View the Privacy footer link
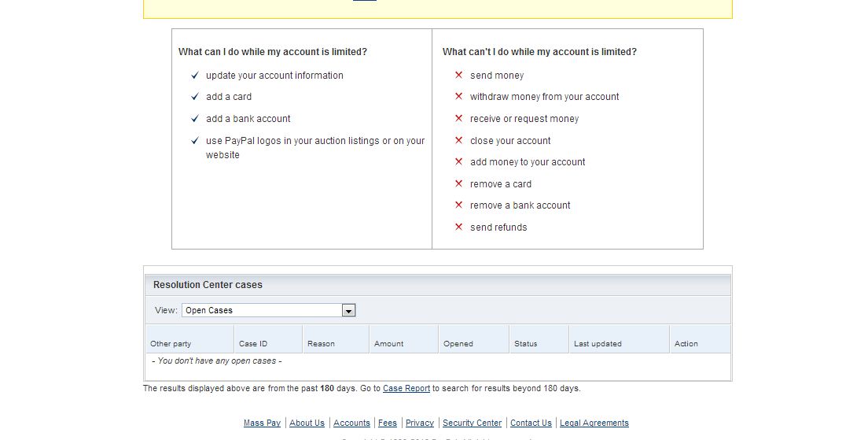 (420, 423)
